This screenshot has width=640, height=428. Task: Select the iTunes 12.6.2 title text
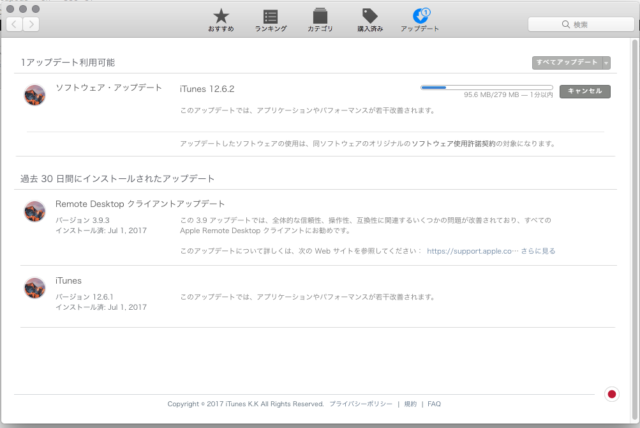pyautogui.click(x=207, y=89)
